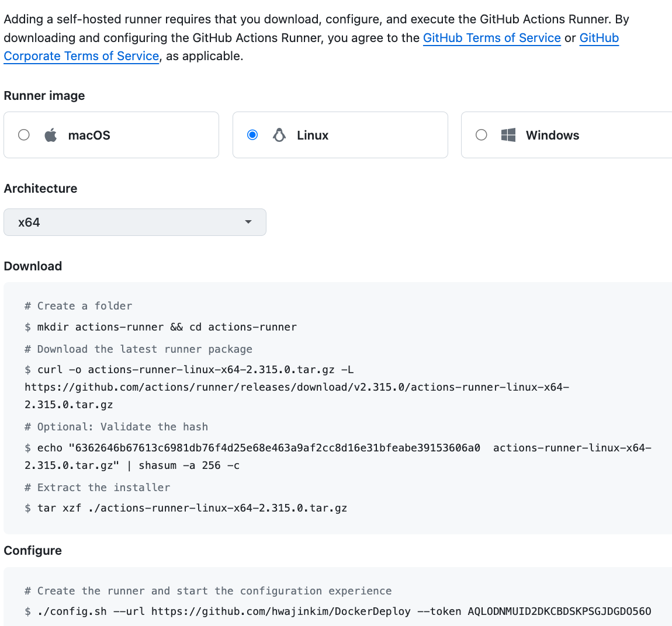Open the GitHub Corporate Terms of Service link

[81, 56]
